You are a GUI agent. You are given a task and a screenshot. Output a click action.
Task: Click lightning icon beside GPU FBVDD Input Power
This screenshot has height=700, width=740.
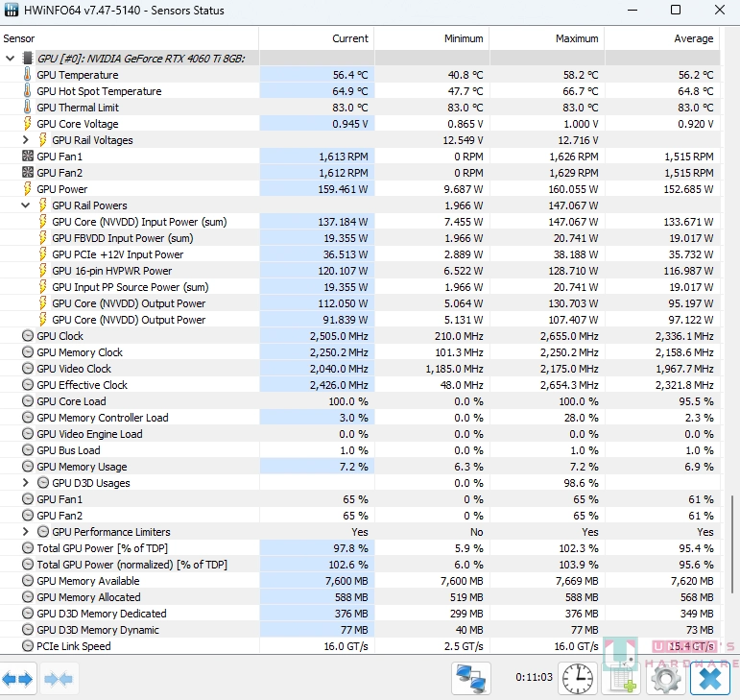42,238
